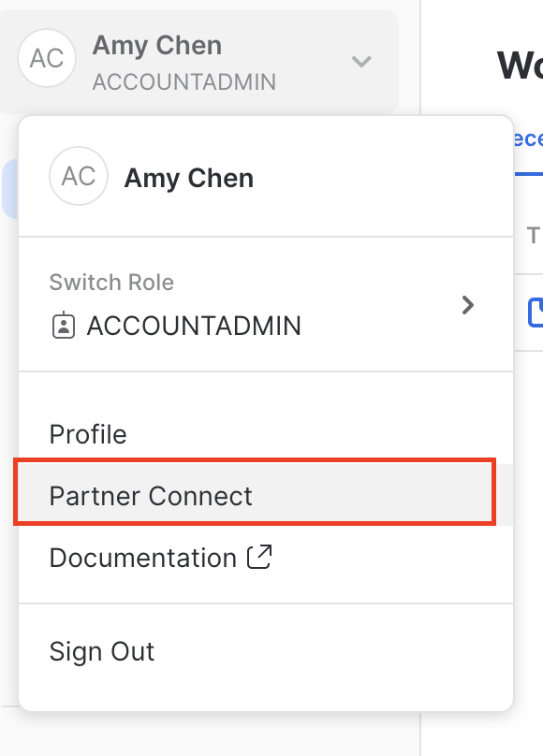Viewport: 543px width, 756px height.
Task: Collapse the user menu using the top chevron
Action: coord(361,59)
